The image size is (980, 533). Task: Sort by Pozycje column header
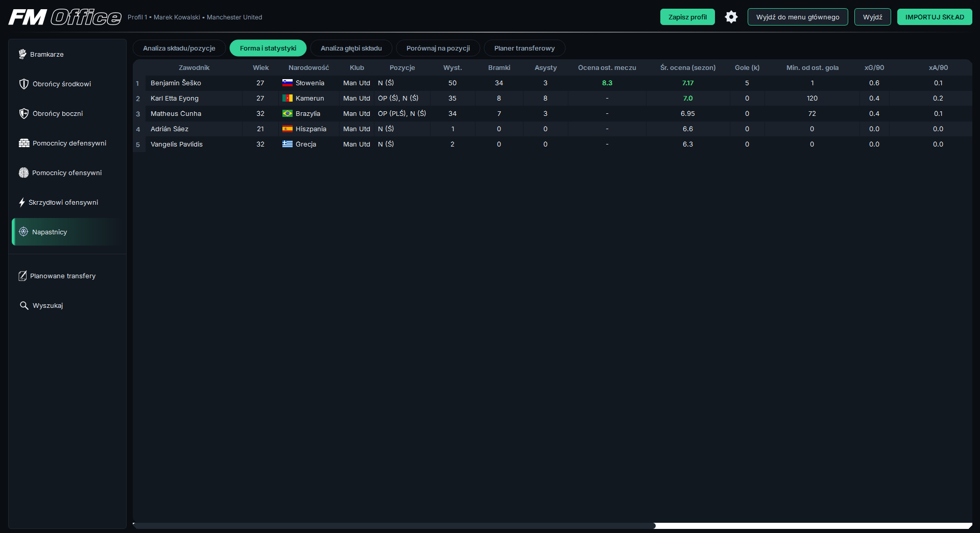[402, 67]
